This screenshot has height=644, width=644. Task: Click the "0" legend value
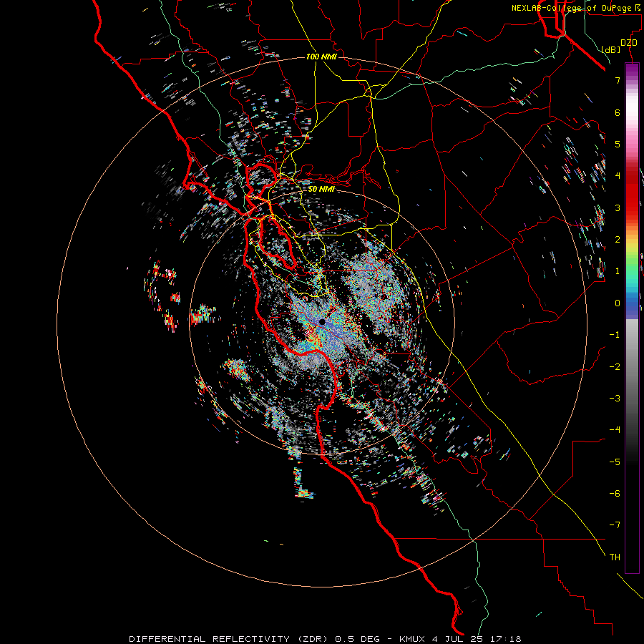618,303
